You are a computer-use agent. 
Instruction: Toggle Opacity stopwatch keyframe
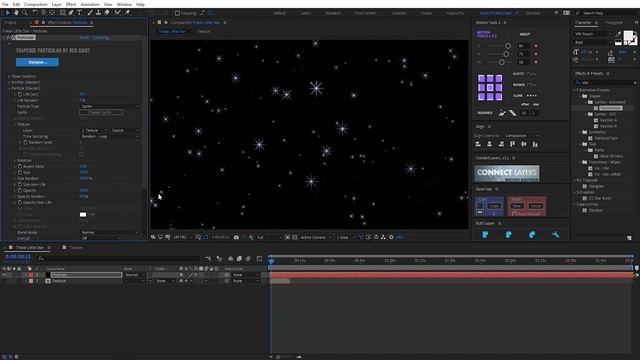pos(20,191)
